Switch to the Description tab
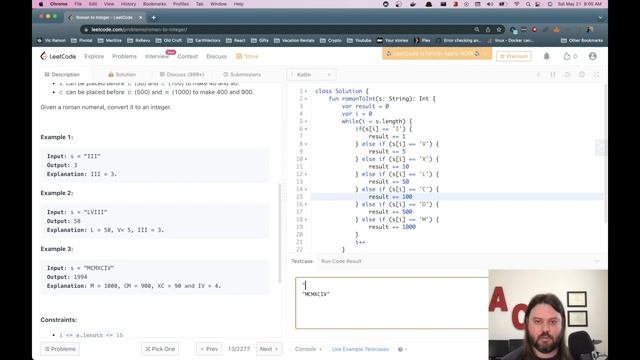The image size is (640, 360). point(62,75)
